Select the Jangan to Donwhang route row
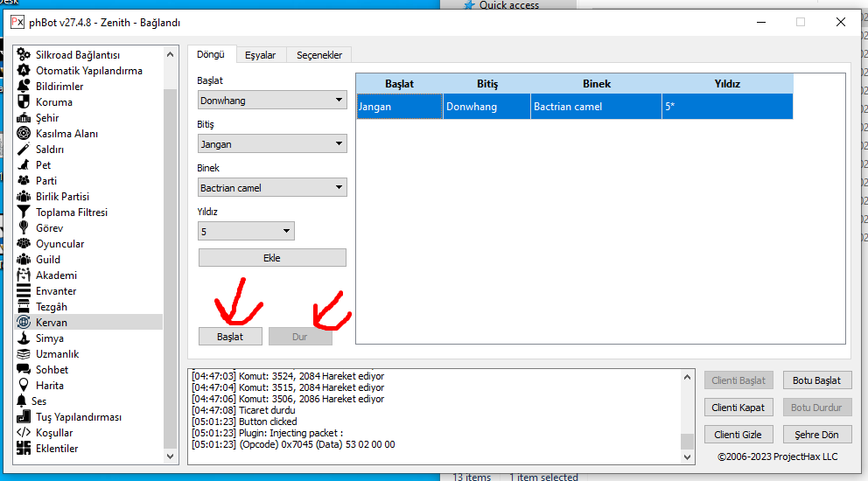This screenshot has width=868, height=481. coord(574,107)
